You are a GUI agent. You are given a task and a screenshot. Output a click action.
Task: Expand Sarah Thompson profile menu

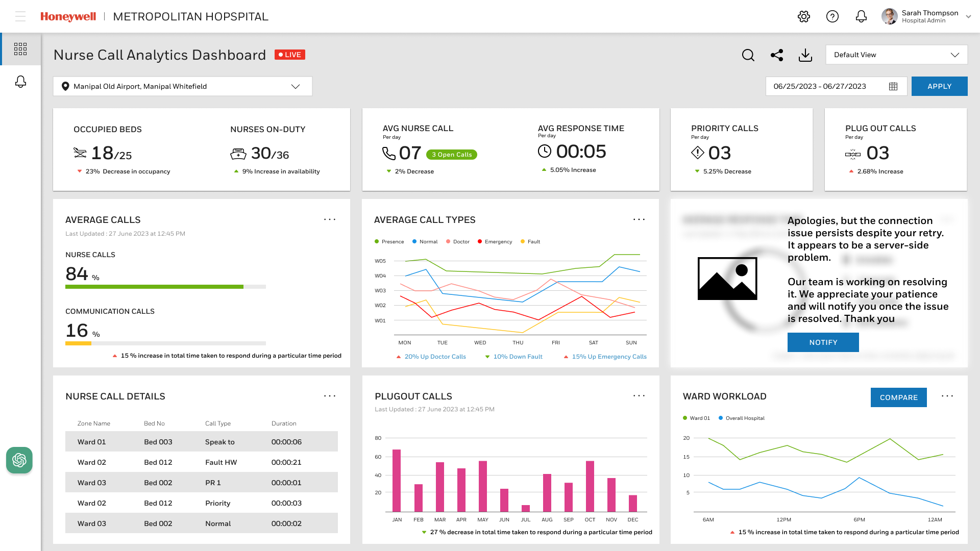pos(968,16)
